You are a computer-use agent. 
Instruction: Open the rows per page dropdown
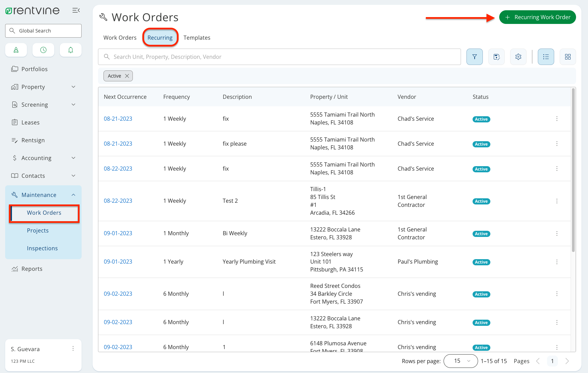coord(460,361)
